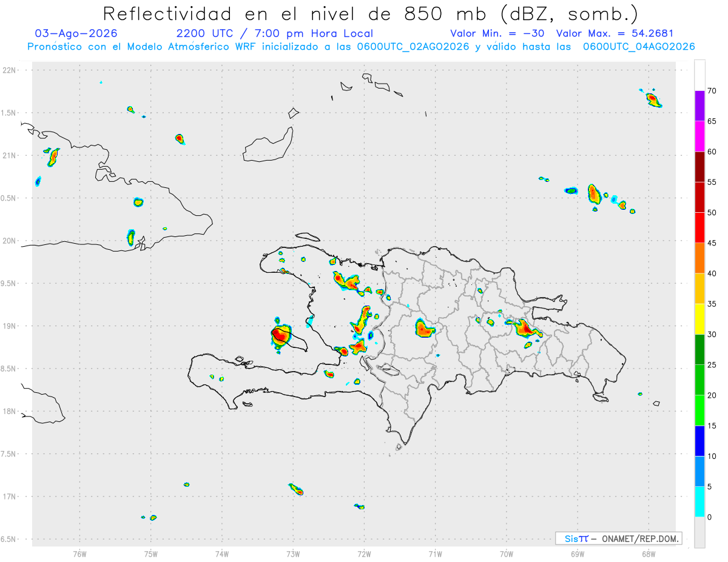Select the dark red 55–60 dBZ band
Image resolution: width=728 pixels, height=562 pixels.
699,167
